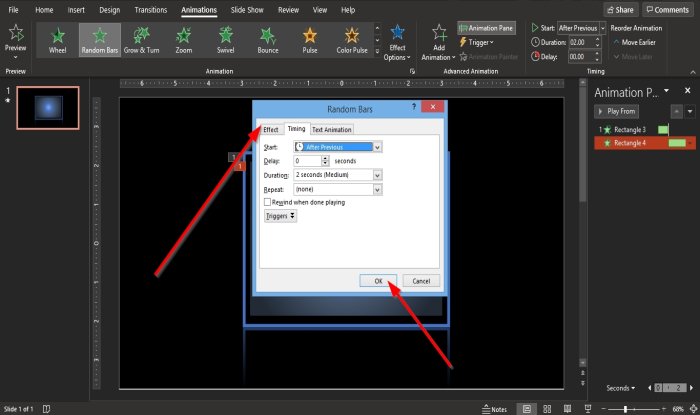Screen dimensions: 700x415
Task: Enable Rewind when done playing checkbox
Action: pos(267,202)
